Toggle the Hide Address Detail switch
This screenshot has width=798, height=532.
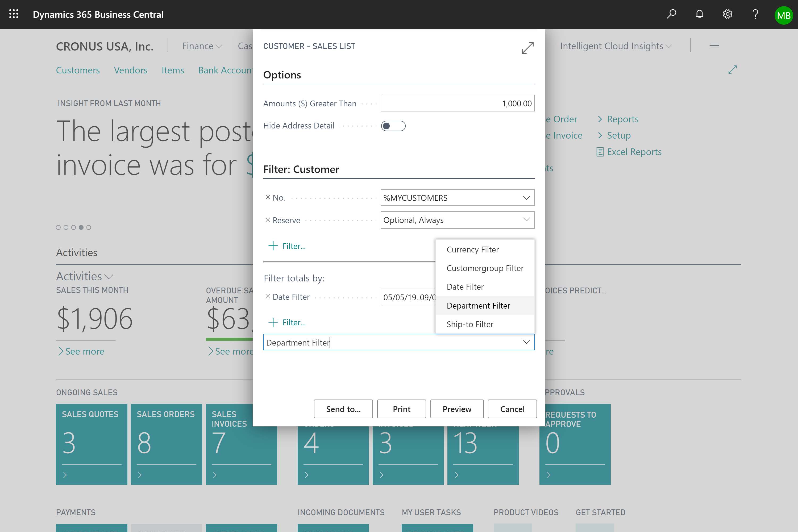click(393, 126)
